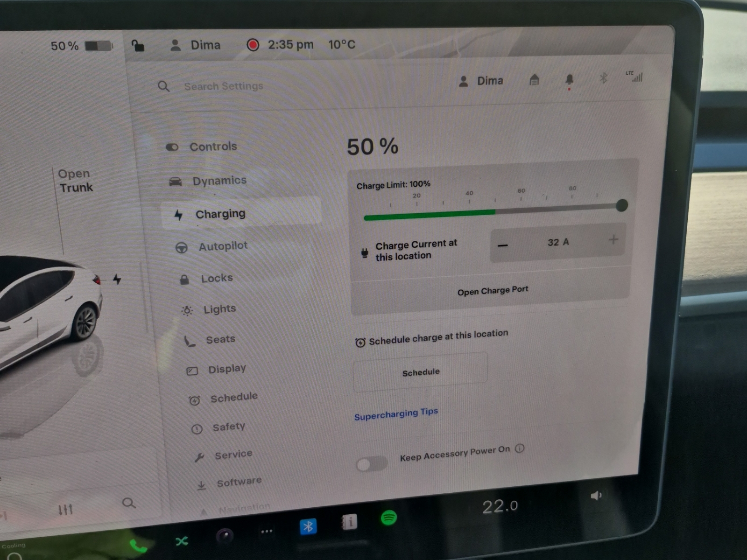Open the Locks settings menu
Screen dimensions: 747x560
click(x=216, y=279)
